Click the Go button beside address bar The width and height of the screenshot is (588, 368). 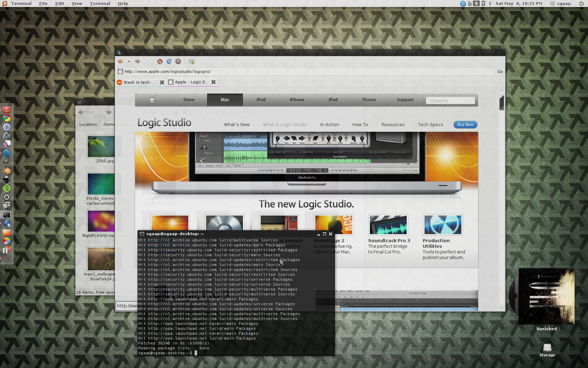coord(500,71)
